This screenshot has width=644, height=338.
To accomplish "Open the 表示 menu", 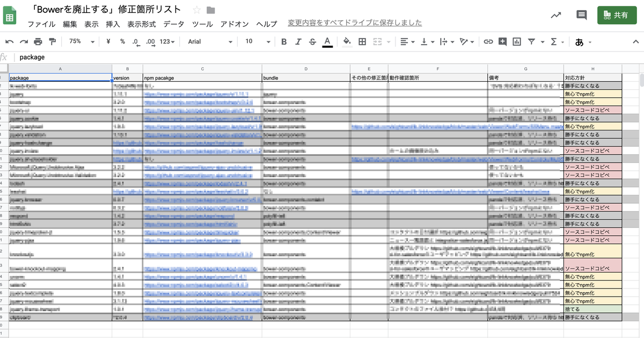I will pyautogui.click(x=91, y=24).
